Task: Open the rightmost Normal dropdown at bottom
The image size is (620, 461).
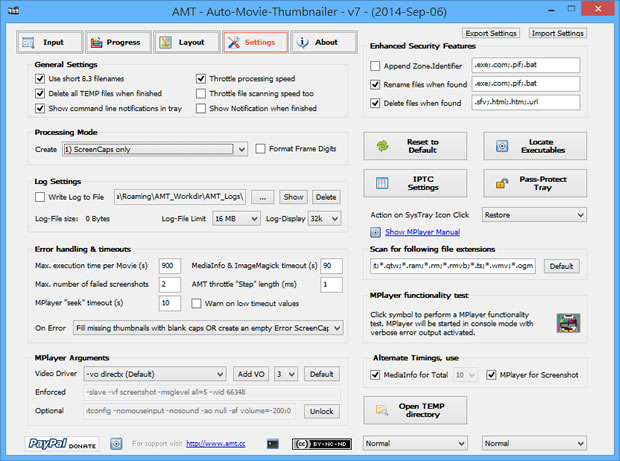Action: point(534,444)
